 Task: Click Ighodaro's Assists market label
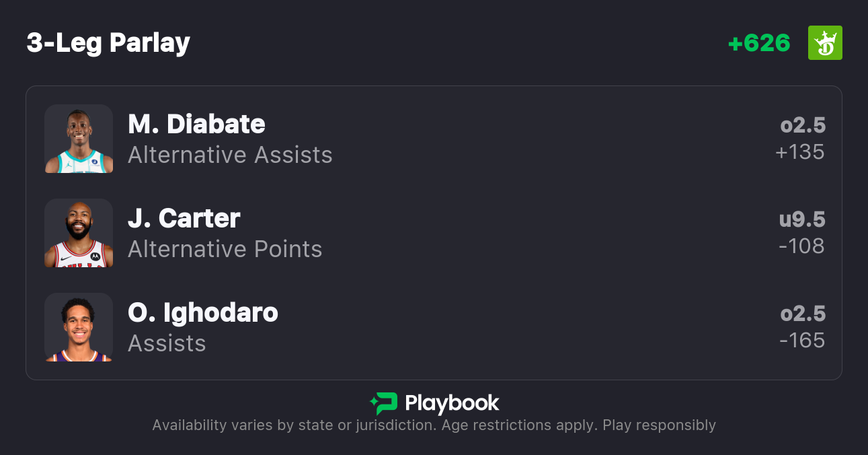click(x=167, y=343)
